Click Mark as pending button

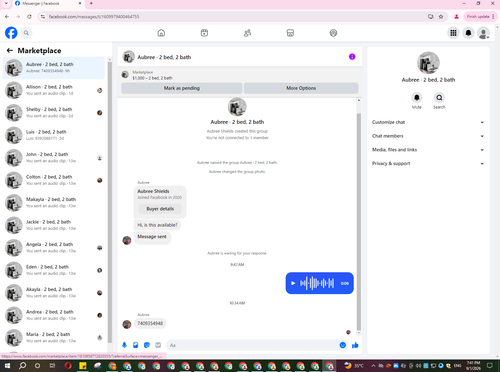pyautogui.click(x=182, y=88)
